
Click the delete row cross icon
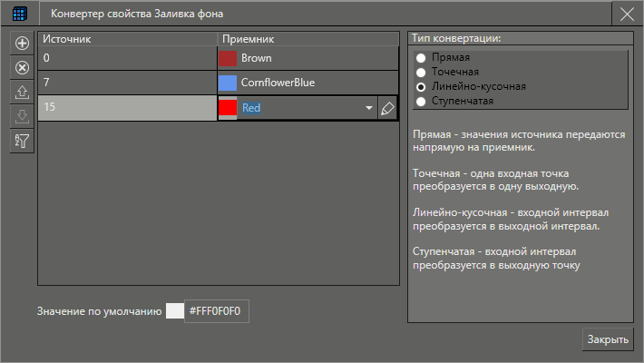pyautogui.click(x=22, y=67)
